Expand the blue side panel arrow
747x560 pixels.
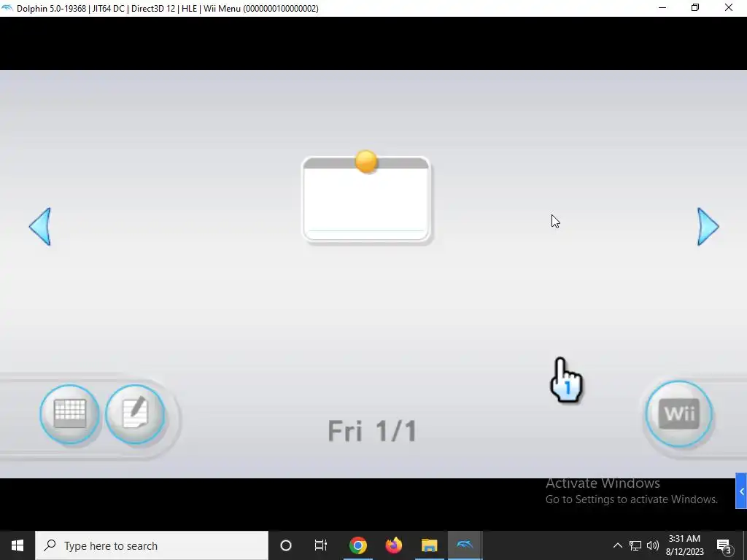tap(741, 491)
